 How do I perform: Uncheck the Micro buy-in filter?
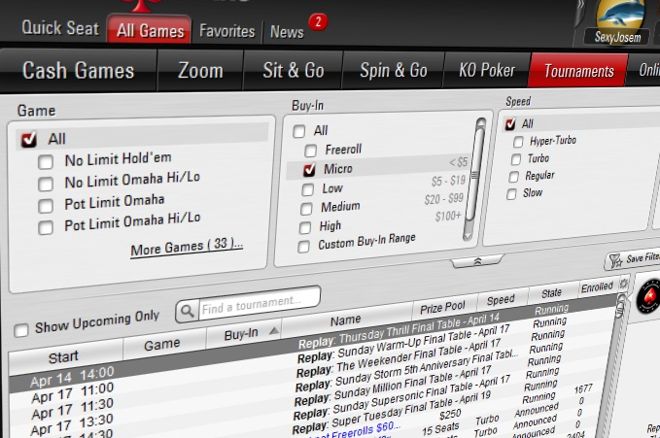pos(309,170)
